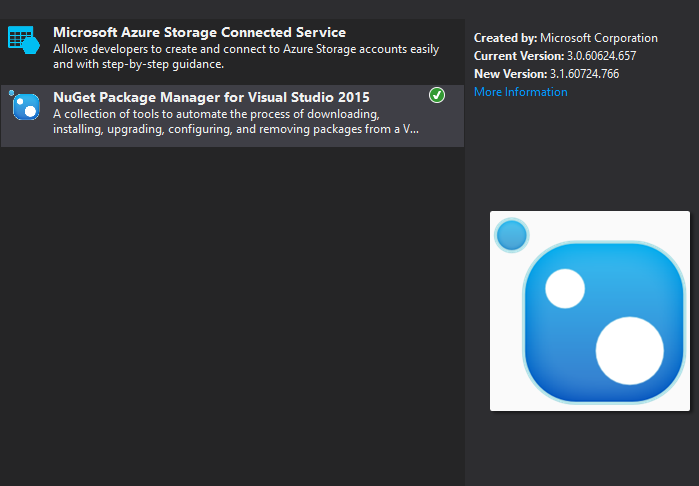Click the green checkmark on NuGet entry

tap(437, 95)
